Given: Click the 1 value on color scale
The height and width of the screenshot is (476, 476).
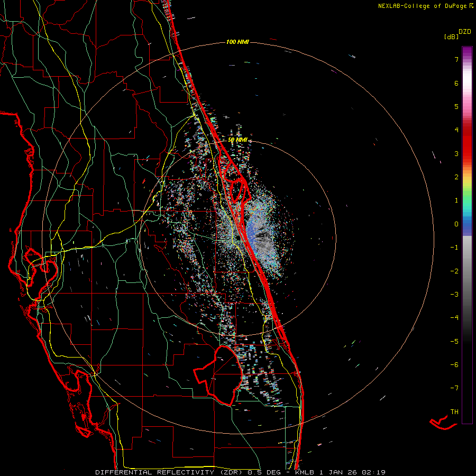Looking at the screenshot, I should click(456, 200).
